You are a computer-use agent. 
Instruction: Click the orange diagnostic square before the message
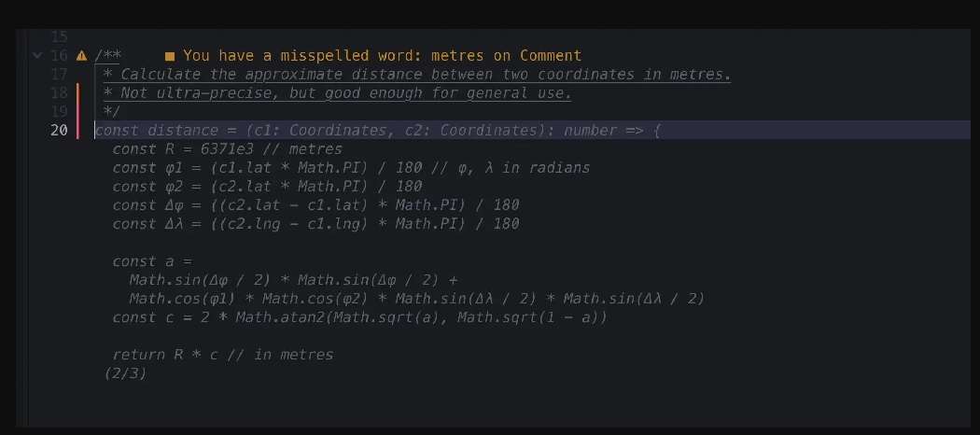coord(170,56)
